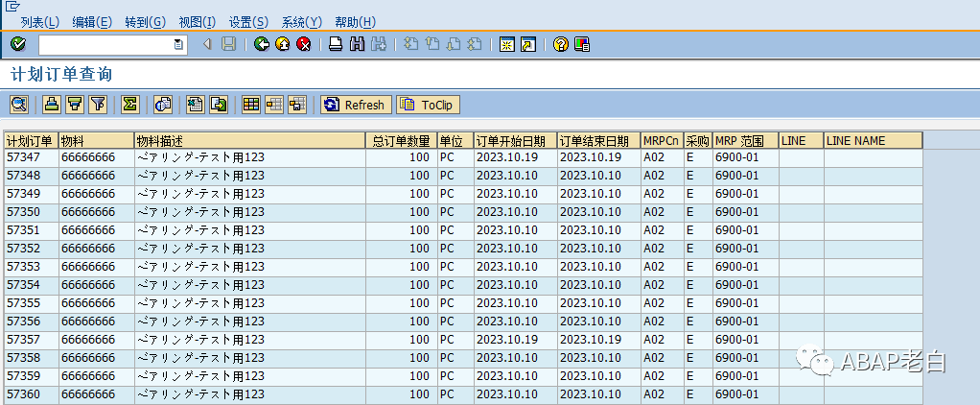
Task: Click inside the command input field
Action: point(106,44)
